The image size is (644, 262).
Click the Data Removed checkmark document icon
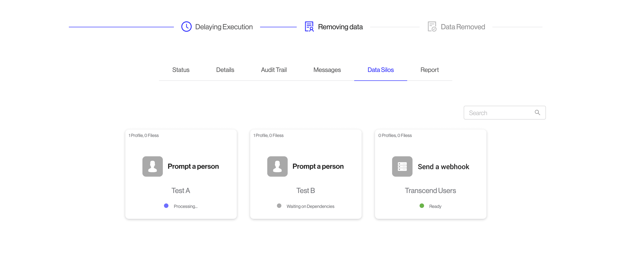[432, 27]
